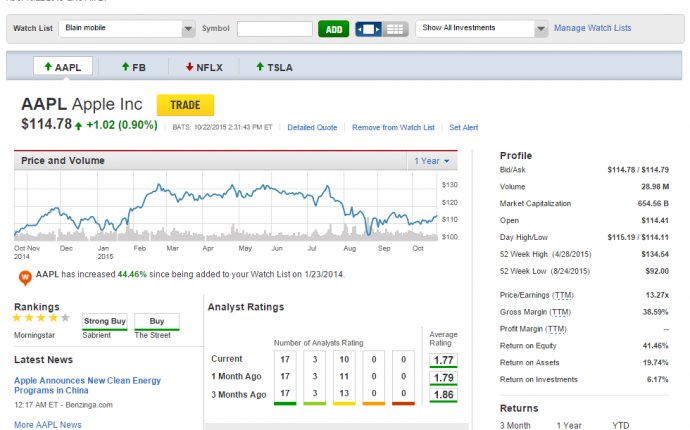Image resolution: width=690 pixels, height=430 pixels.
Task: Switch to single-stock card view icon
Action: coord(368,29)
